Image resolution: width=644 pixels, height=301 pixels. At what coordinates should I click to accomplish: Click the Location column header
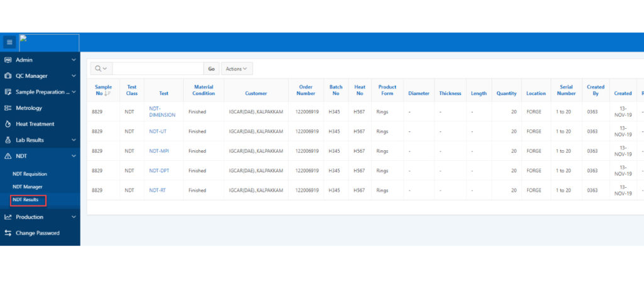point(536,94)
